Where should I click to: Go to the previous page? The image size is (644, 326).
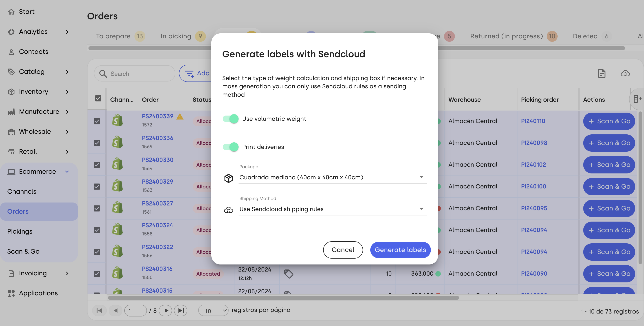click(x=115, y=311)
